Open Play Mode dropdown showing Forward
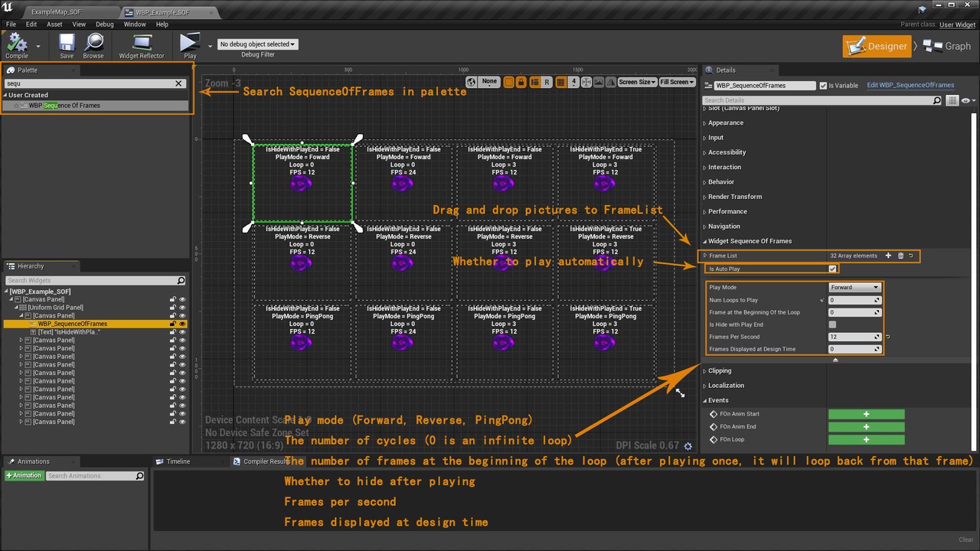Viewport: 980px width, 551px height. pos(855,288)
